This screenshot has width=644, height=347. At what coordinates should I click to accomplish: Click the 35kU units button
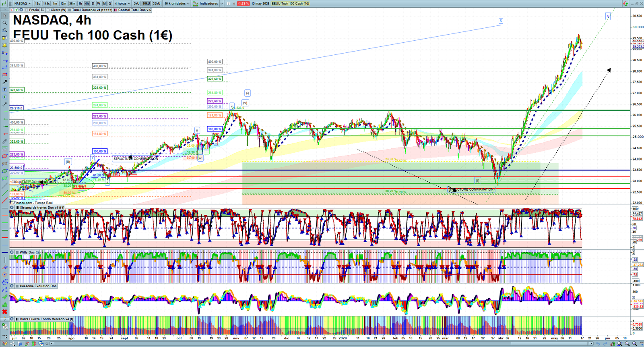click(x=157, y=3)
